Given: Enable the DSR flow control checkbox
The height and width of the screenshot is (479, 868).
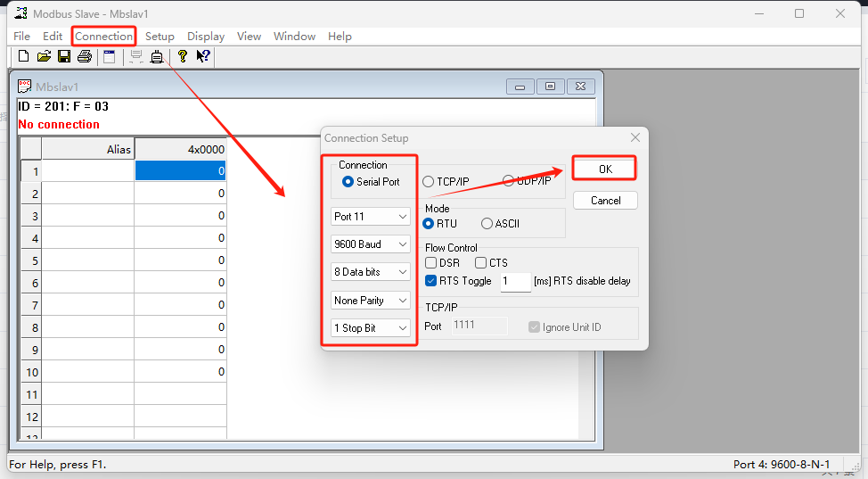Looking at the screenshot, I should pos(431,263).
